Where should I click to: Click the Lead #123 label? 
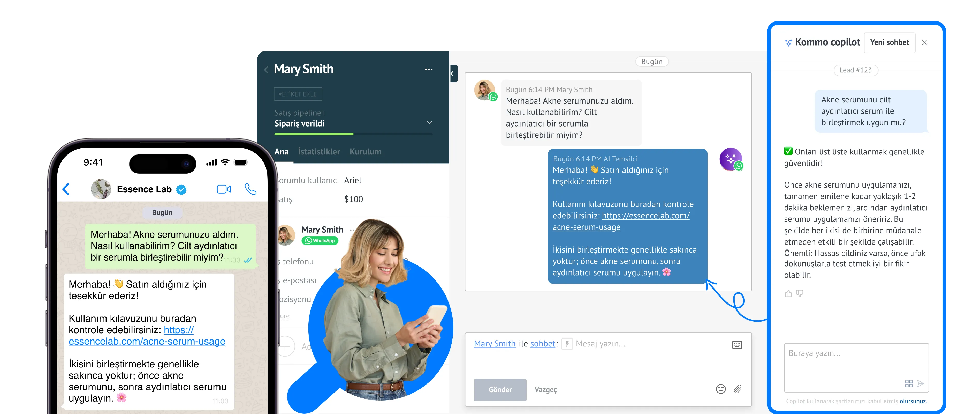click(x=856, y=70)
